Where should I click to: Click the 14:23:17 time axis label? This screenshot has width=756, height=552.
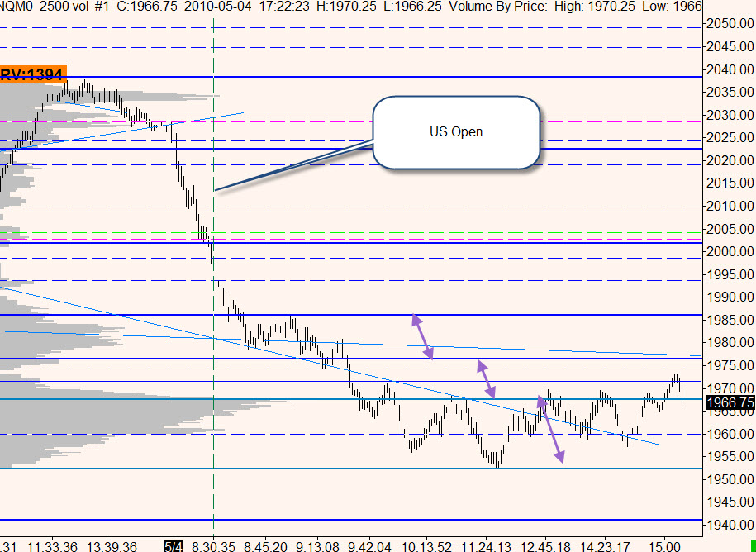[605, 546]
